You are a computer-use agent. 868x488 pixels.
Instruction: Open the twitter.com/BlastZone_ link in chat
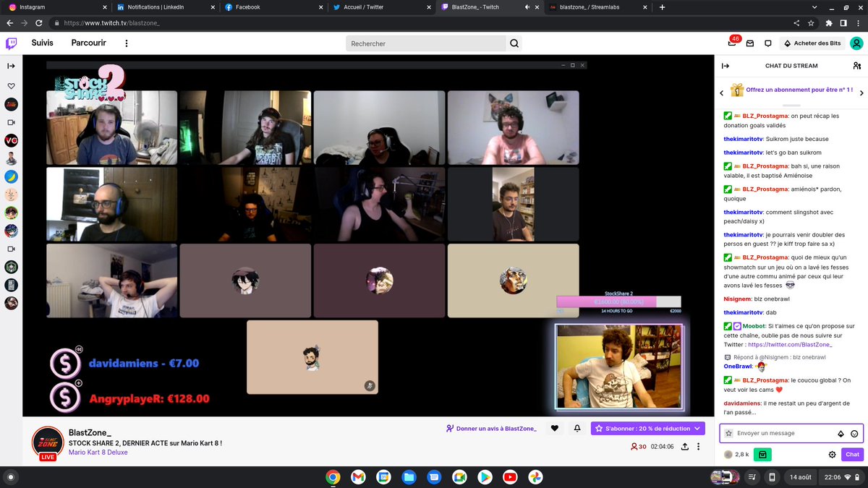(791, 345)
